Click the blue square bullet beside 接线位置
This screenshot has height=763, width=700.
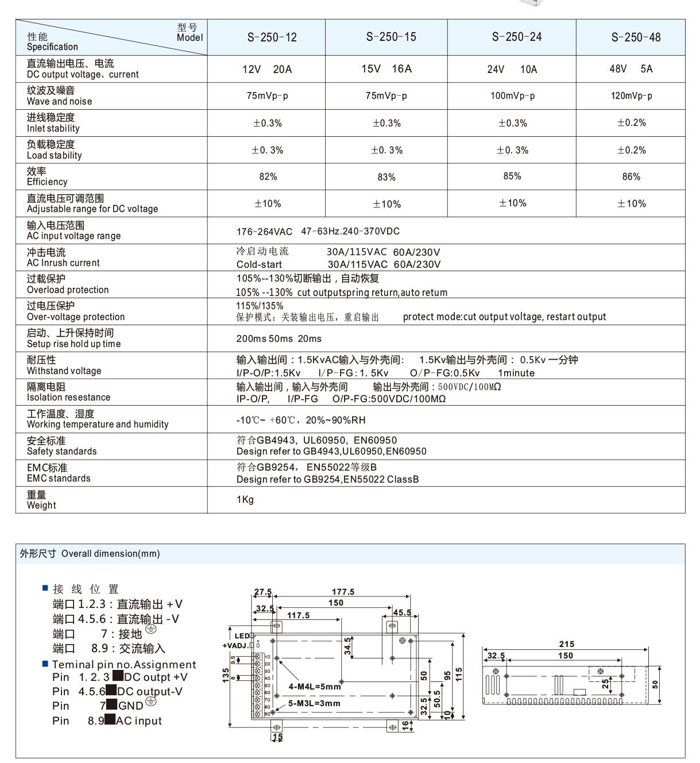pyautogui.click(x=45, y=588)
